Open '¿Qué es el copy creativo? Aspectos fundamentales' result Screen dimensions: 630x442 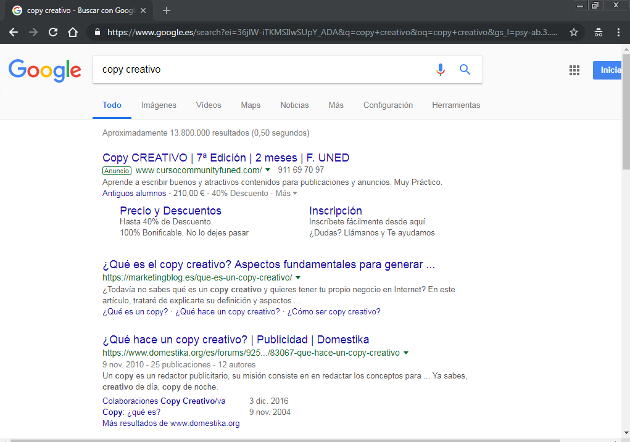click(x=268, y=264)
